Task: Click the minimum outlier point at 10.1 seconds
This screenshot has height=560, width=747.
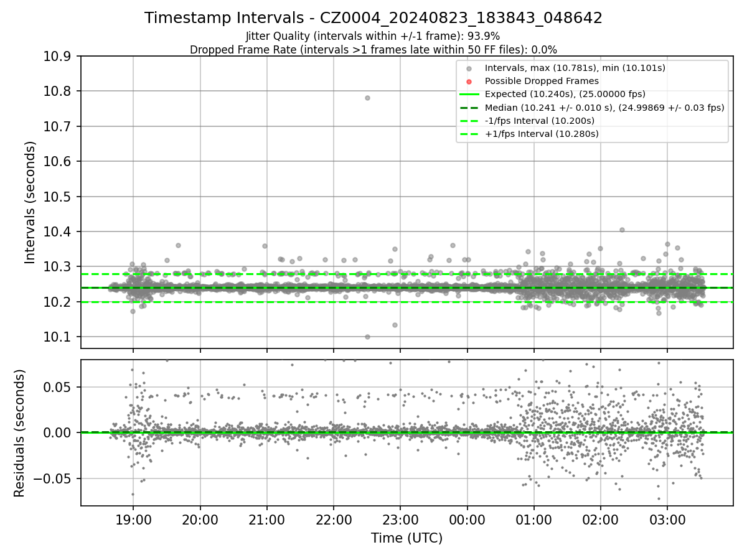Action: (367, 337)
